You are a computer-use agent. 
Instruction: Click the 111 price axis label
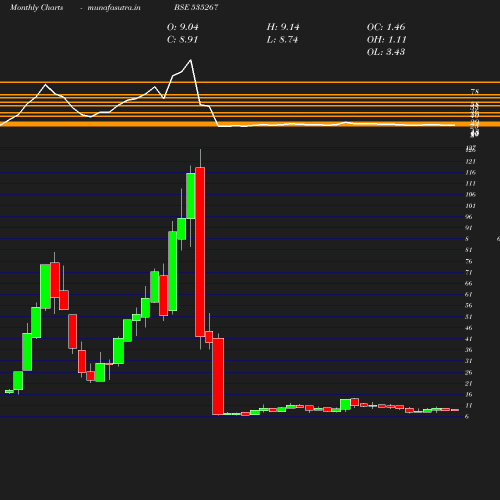pyautogui.click(x=470, y=184)
